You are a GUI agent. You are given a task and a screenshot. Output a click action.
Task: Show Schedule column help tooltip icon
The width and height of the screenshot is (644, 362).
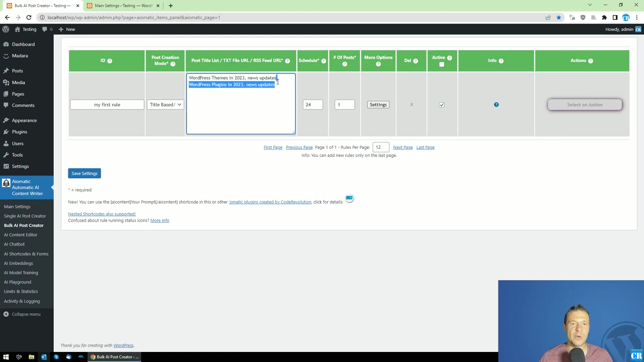(324, 61)
